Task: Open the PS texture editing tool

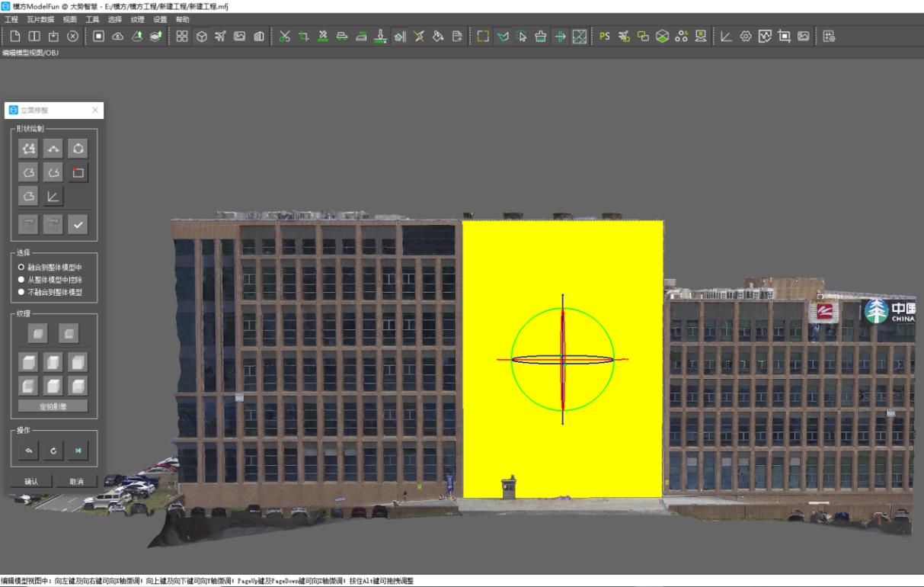Action: point(605,36)
